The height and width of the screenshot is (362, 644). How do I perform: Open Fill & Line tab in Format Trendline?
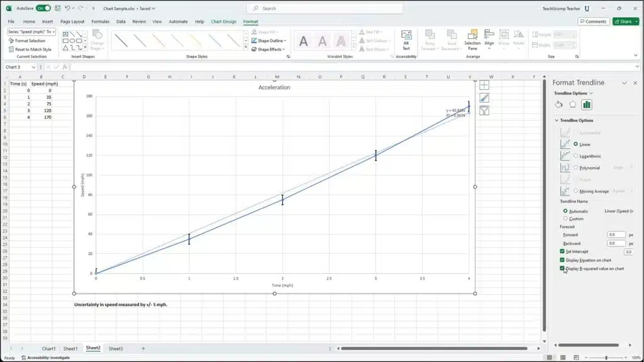click(558, 105)
